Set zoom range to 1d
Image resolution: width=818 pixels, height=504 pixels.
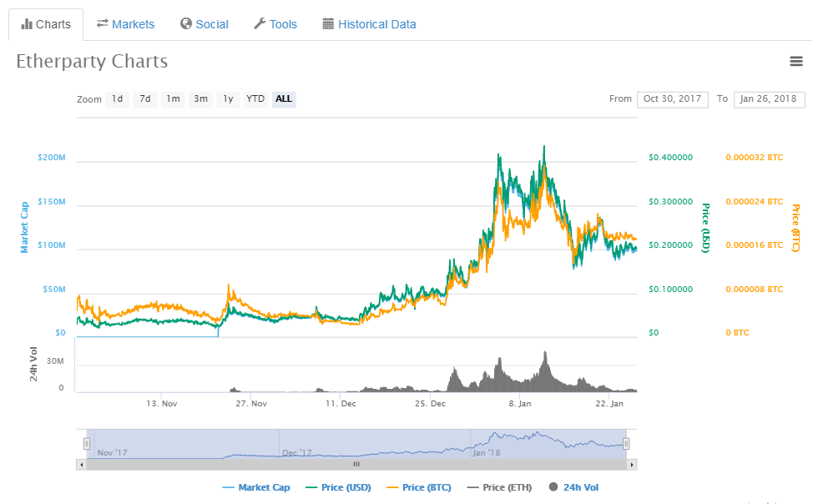[x=118, y=99]
